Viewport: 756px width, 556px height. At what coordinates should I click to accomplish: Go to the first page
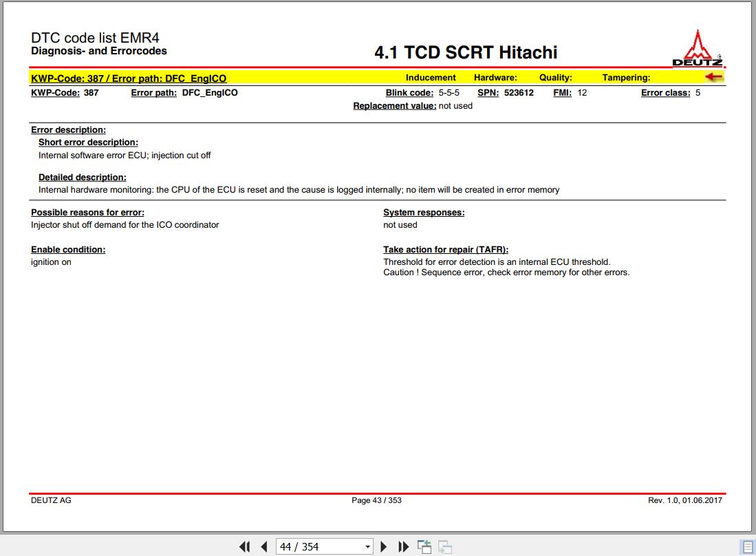point(244,547)
